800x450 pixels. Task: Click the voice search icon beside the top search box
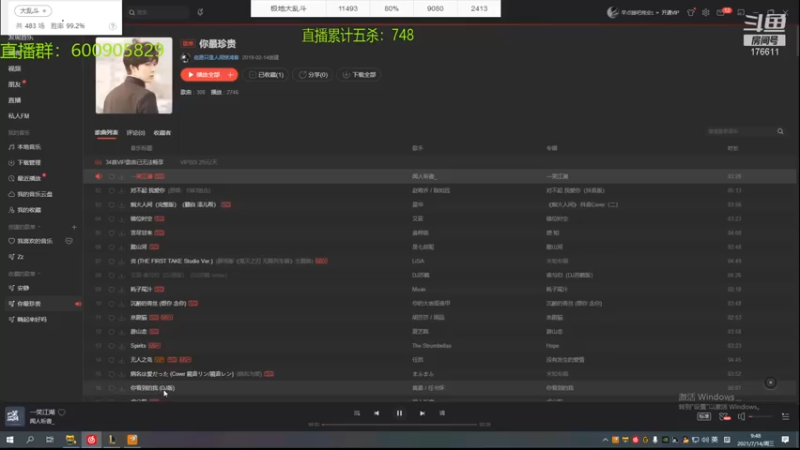tap(200, 12)
